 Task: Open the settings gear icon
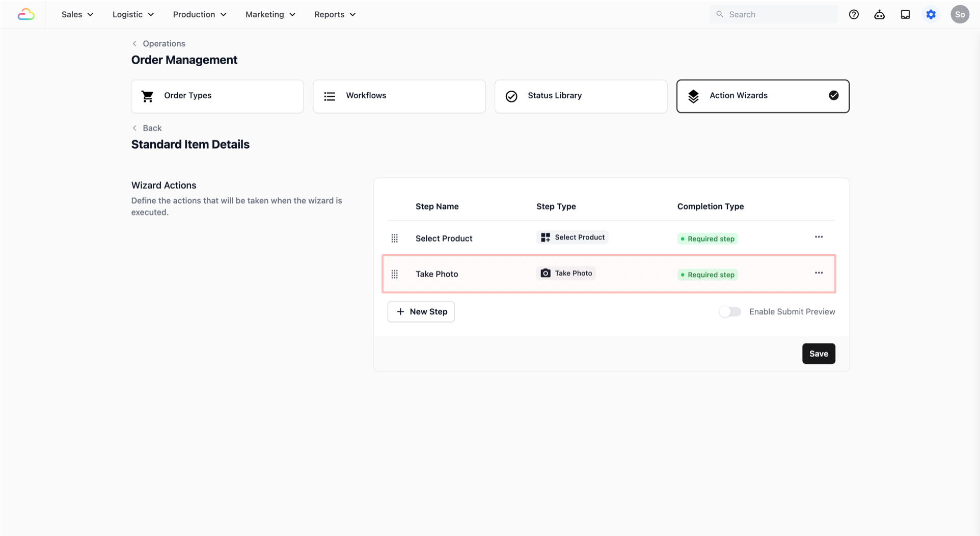click(x=931, y=14)
